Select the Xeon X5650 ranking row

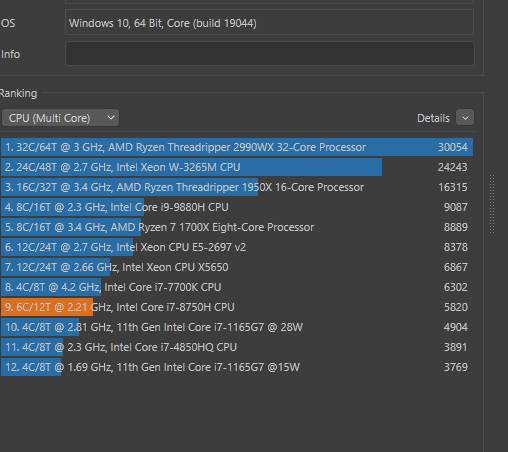coord(237,267)
